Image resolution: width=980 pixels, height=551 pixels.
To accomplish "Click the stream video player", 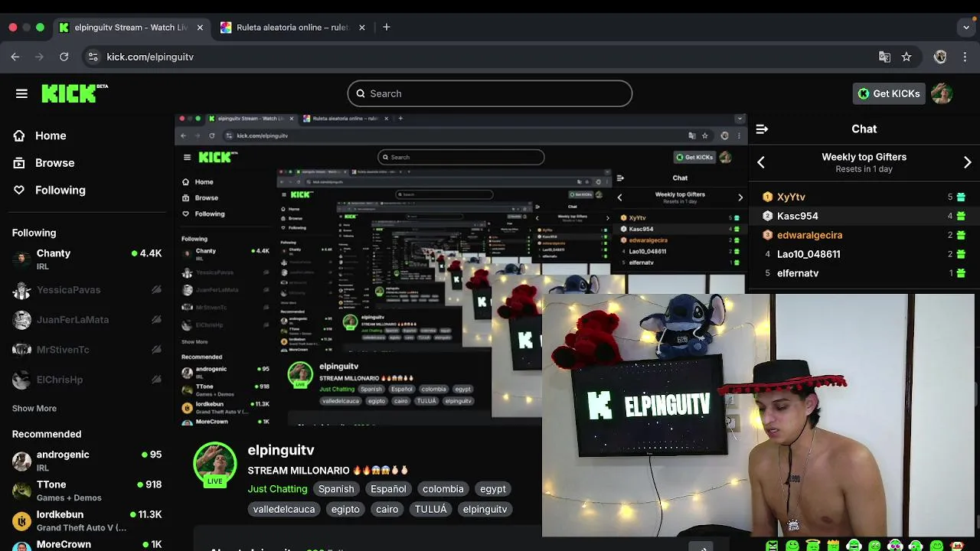I will coord(459,268).
